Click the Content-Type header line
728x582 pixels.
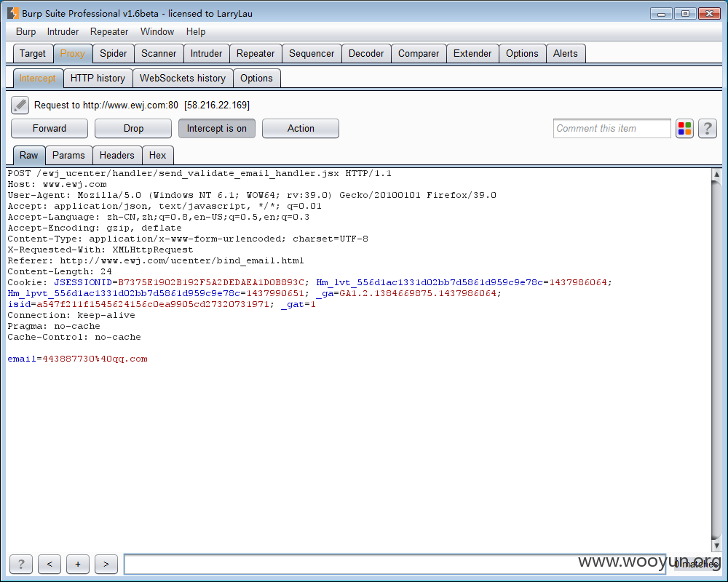(x=188, y=239)
